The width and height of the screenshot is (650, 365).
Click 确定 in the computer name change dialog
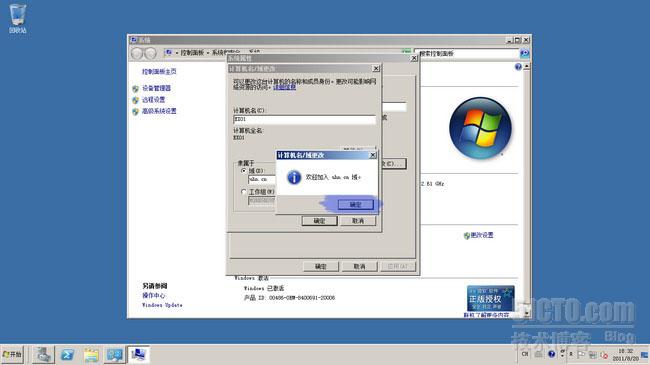[319, 221]
